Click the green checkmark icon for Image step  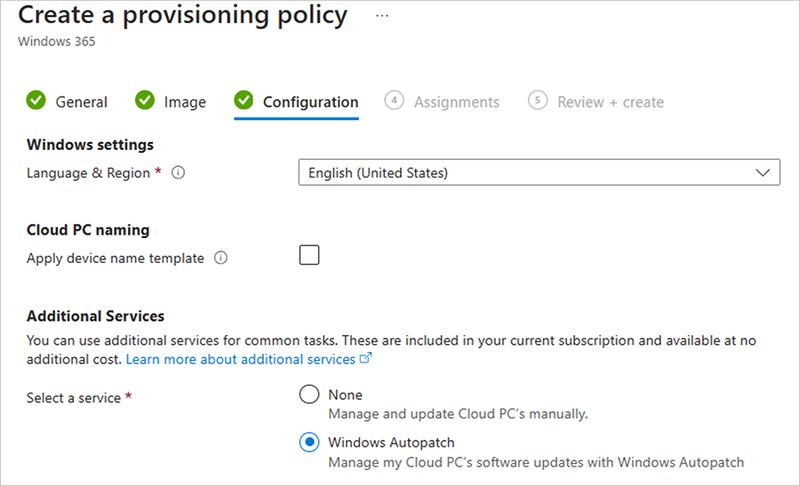[x=145, y=100]
